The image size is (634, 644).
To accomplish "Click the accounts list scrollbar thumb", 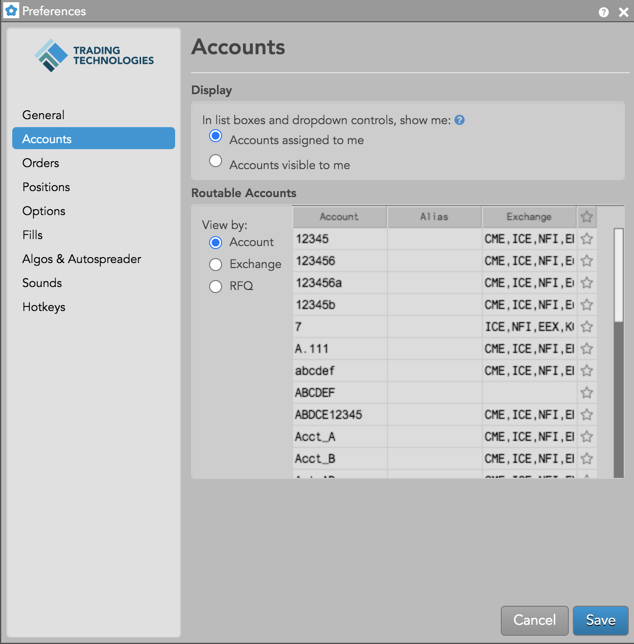I will tap(618, 275).
